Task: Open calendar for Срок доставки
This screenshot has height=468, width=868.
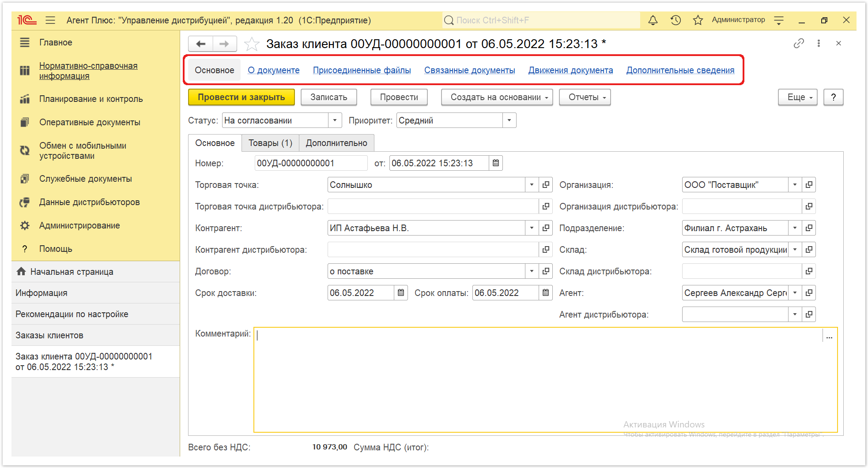Action: tap(401, 293)
